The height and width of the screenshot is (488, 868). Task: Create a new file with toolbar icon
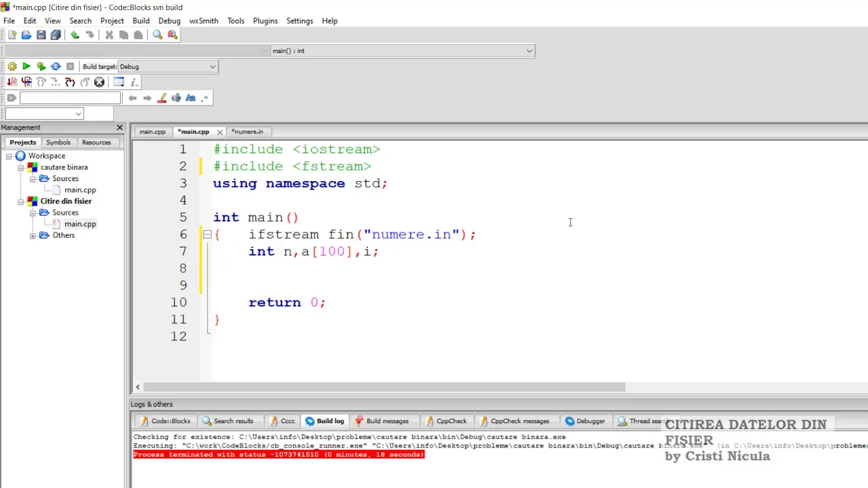coord(12,35)
